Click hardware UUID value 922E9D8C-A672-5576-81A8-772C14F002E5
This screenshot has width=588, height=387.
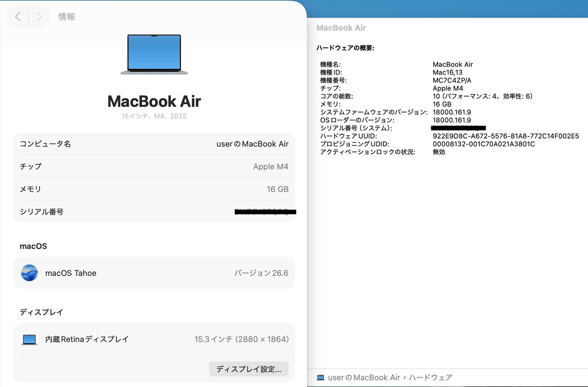(506, 136)
